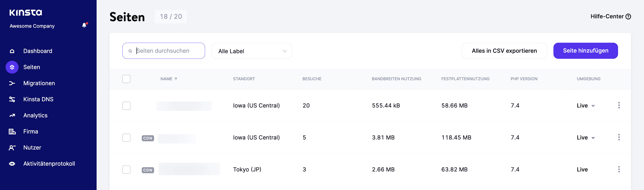The width and height of the screenshot is (644, 190).
Task: Click the 555.44 kB bandwidth value
Action: (386, 106)
